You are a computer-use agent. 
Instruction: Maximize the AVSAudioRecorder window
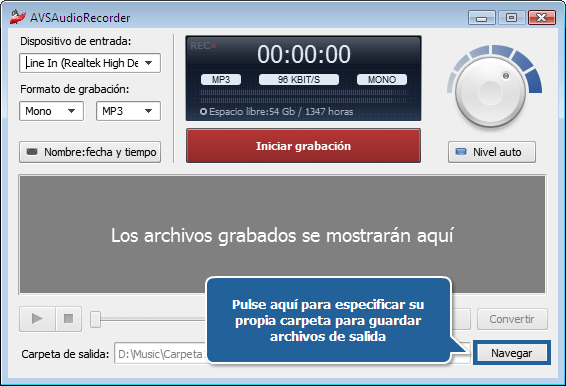click(511, 17)
